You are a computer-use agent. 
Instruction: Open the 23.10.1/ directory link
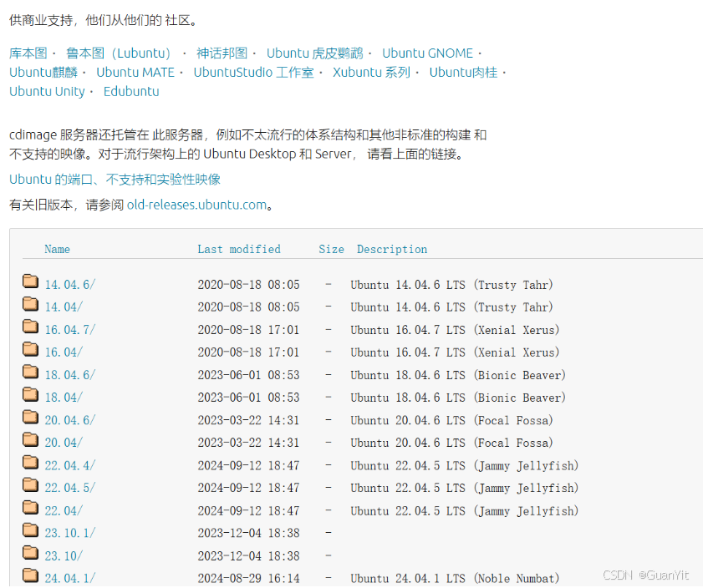click(70, 534)
